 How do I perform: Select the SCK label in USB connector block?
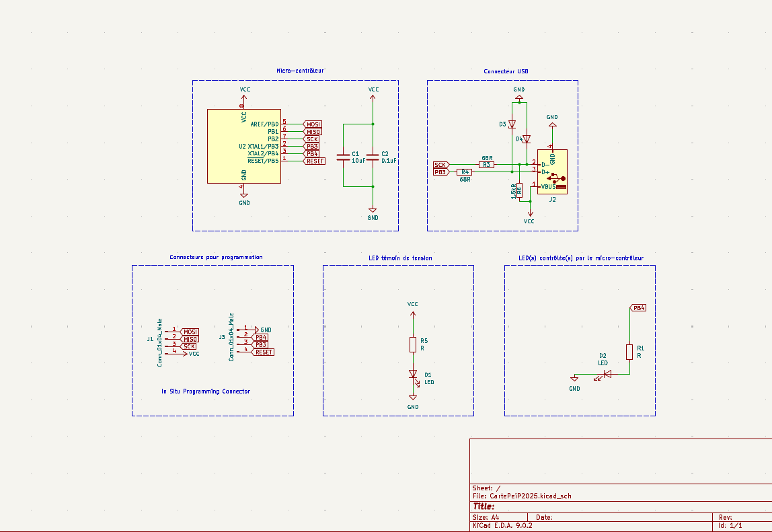tap(440, 165)
